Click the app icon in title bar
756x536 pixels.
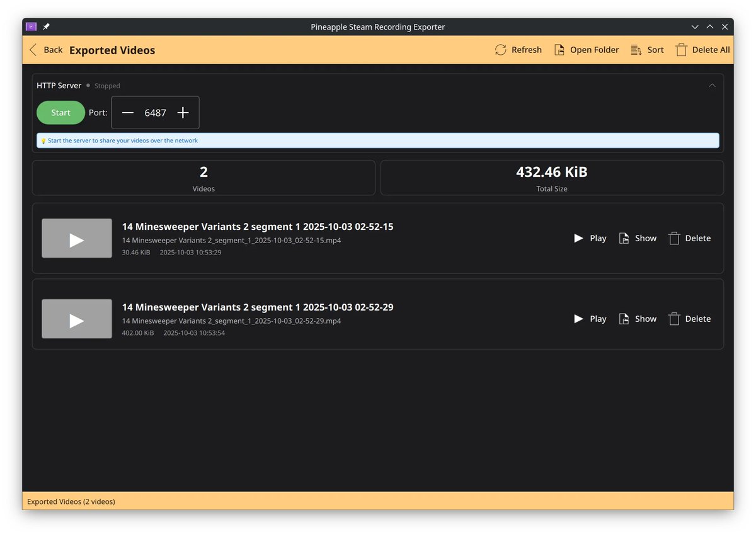tap(31, 26)
